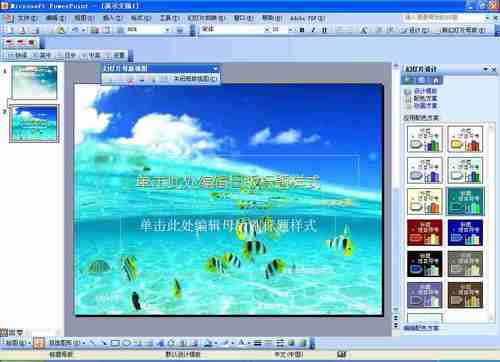The image size is (500, 362).
Task: Open the font name dropdown arrow
Action: (266, 30)
